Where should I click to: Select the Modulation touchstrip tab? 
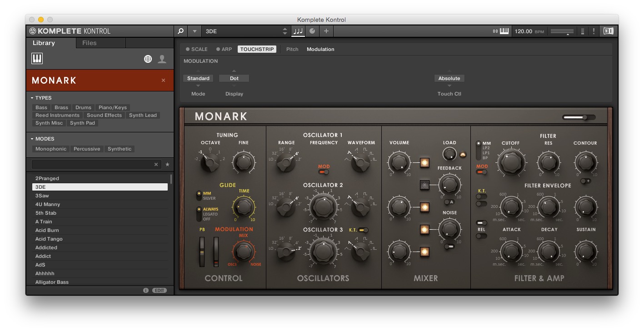[320, 49]
